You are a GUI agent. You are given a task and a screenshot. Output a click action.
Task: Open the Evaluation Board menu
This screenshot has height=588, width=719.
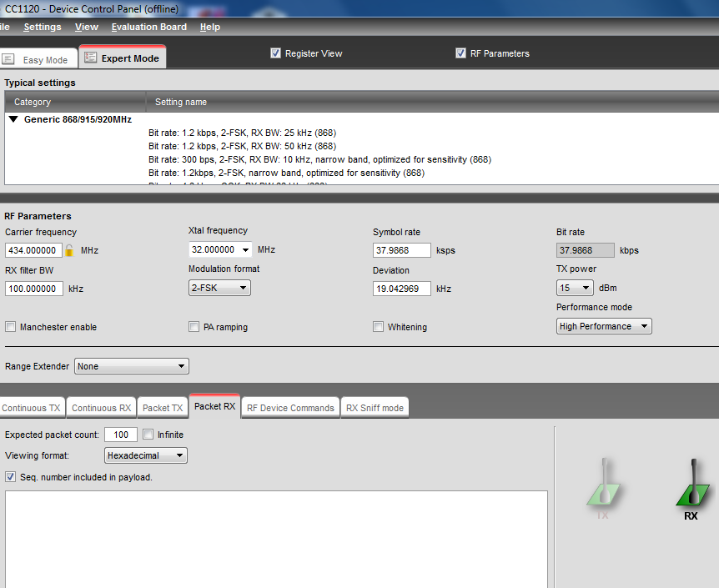(x=149, y=27)
